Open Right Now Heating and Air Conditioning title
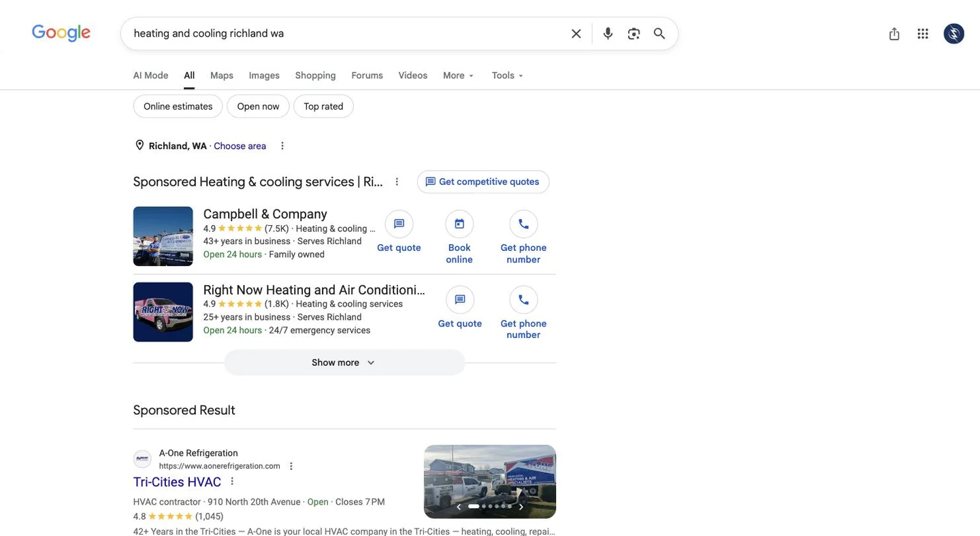The width and height of the screenshot is (980, 536). pyautogui.click(x=314, y=290)
